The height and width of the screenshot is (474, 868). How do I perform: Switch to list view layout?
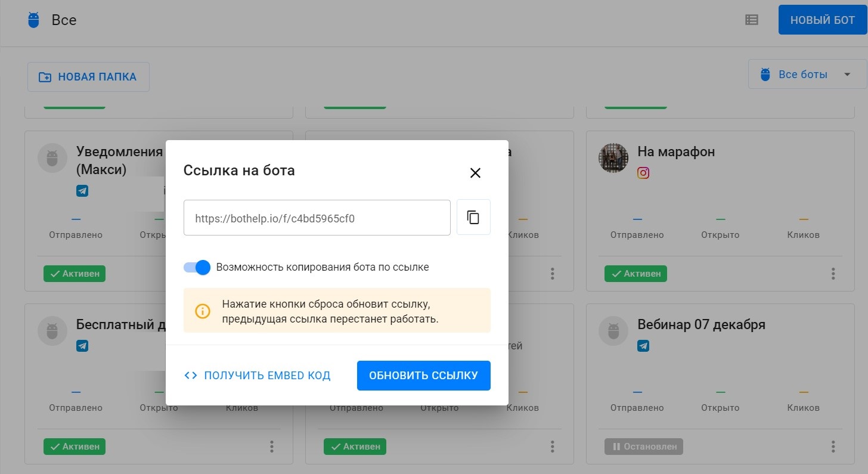pyautogui.click(x=752, y=20)
